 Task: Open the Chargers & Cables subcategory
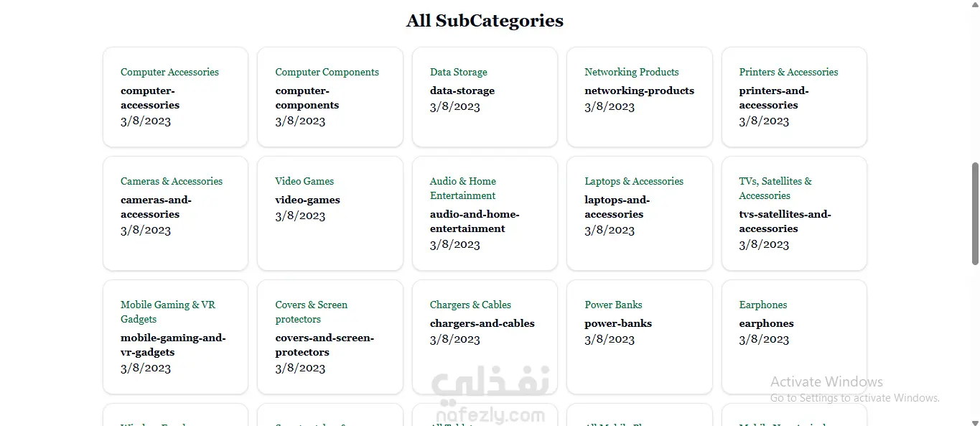pyautogui.click(x=470, y=305)
